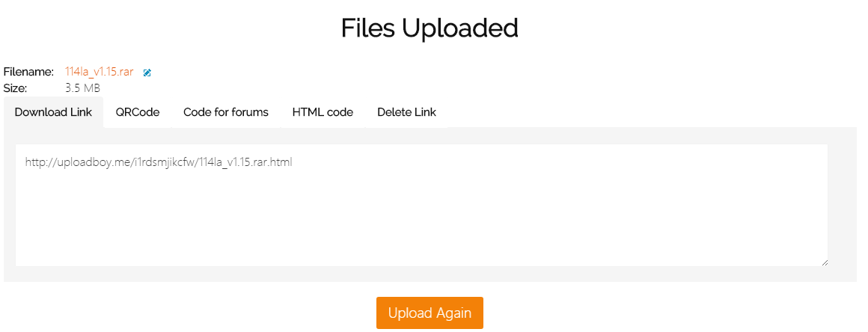Click the rename pencil icon beside filename
This screenshot has height=332, width=868.
[x=147, y=73]
